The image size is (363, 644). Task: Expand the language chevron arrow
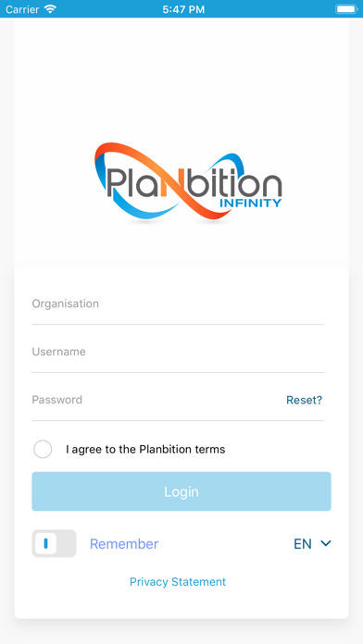[x=326, y=543]
